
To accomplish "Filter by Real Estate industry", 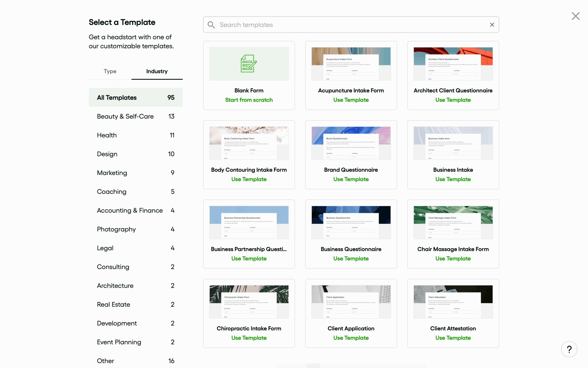I will coord(136,305).
